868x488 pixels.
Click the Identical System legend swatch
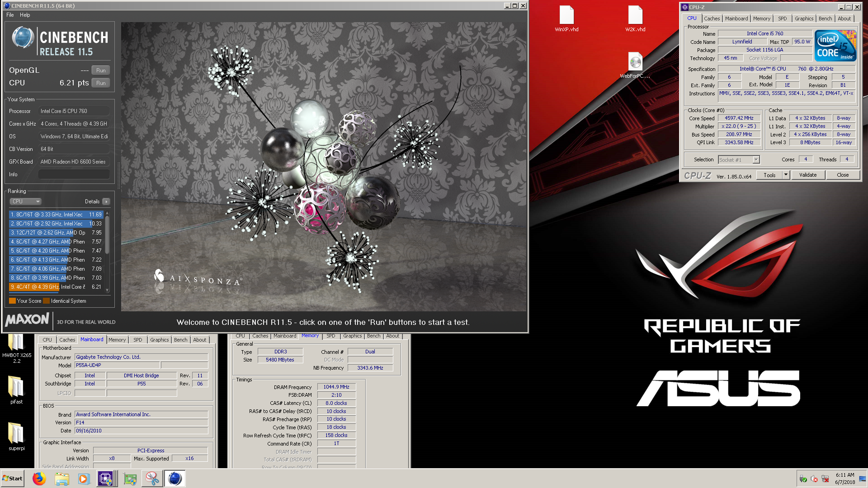(x=46, y=301)
